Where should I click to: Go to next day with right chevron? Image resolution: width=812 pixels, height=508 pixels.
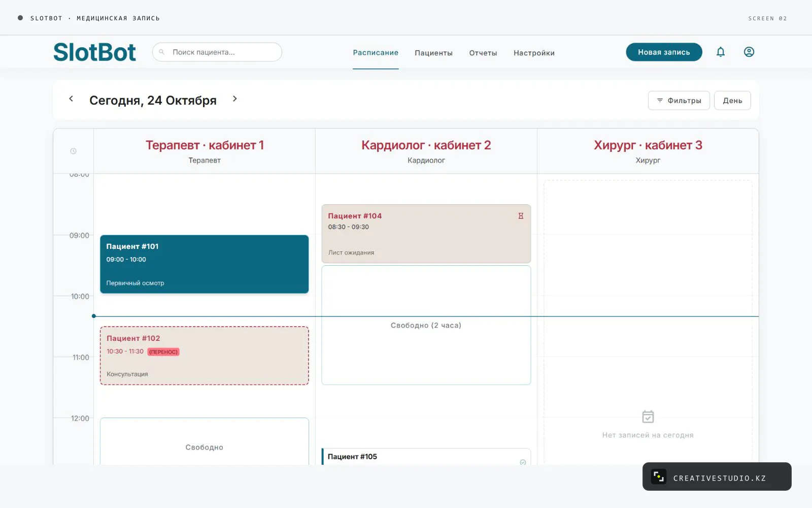234,99
